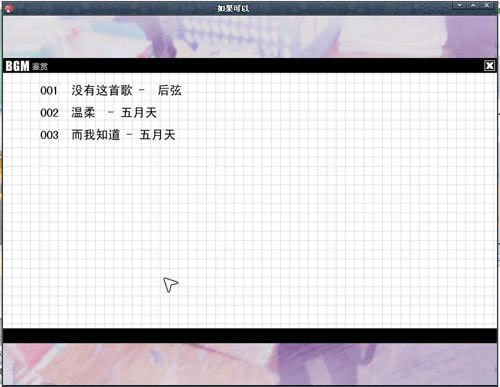This screenshot has height=387, width=500.
Task: Click track number 001
Action: tap(49, 91)
